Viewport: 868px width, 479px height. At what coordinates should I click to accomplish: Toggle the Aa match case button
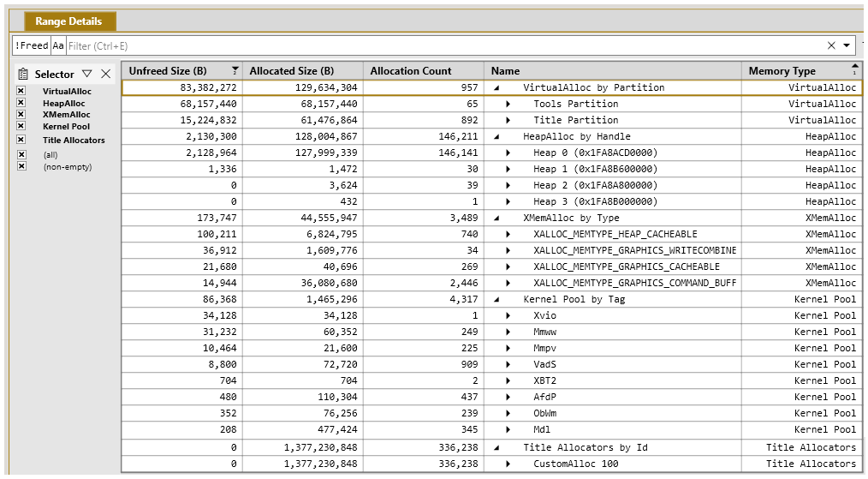(58, 45)
